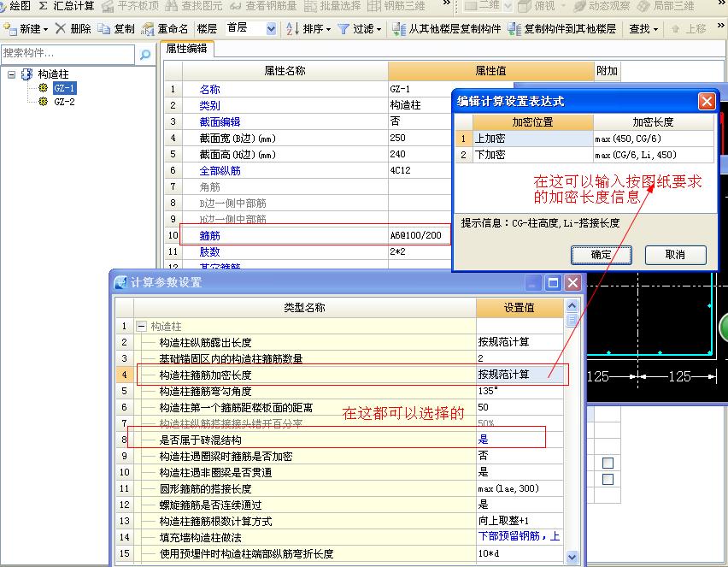Click the magnifier search icon
The width and height of the screenshot is (728, 567).
(145, 55)
